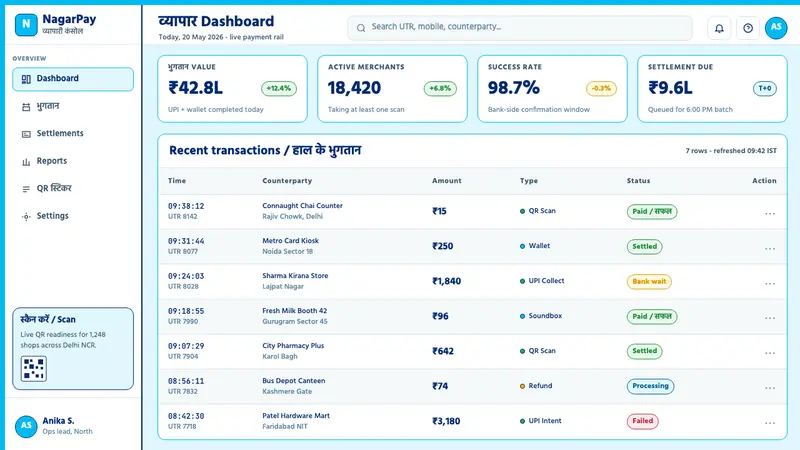Open the AS profile avatar in header
The width and height of the screenshot is (800, 450).
tap(776, 28)
